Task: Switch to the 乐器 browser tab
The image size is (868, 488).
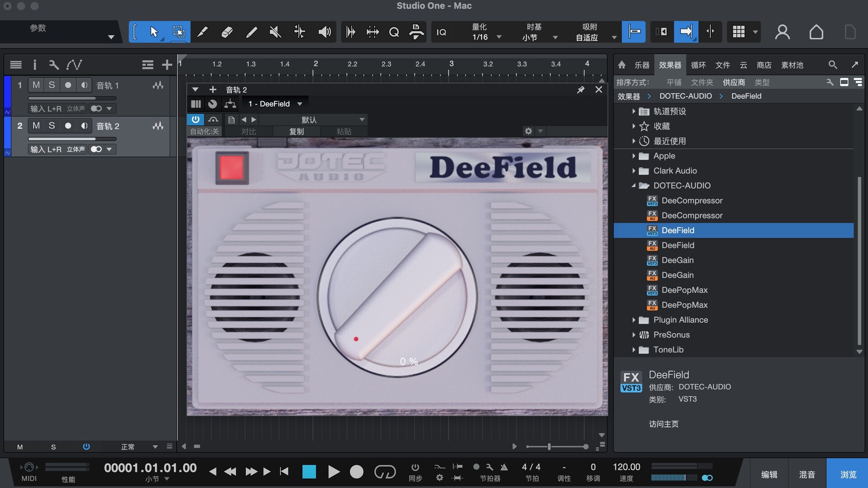Action: pyautogui.click(x=642, y=65)
